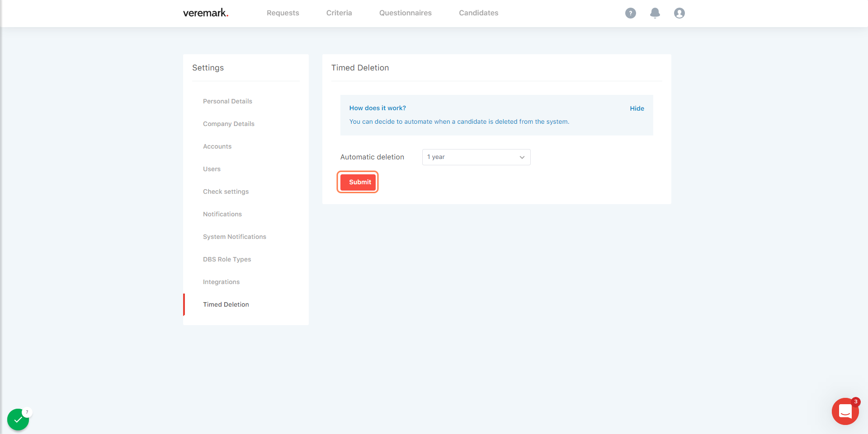Go to the Questionnaires tab
The image size is (868, 434).
tap(406, 13)
